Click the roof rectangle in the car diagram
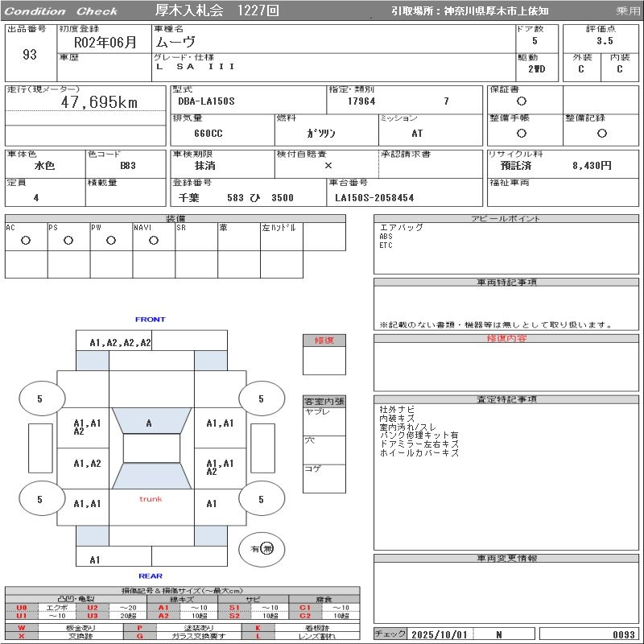644x644 pixels. 151,448
